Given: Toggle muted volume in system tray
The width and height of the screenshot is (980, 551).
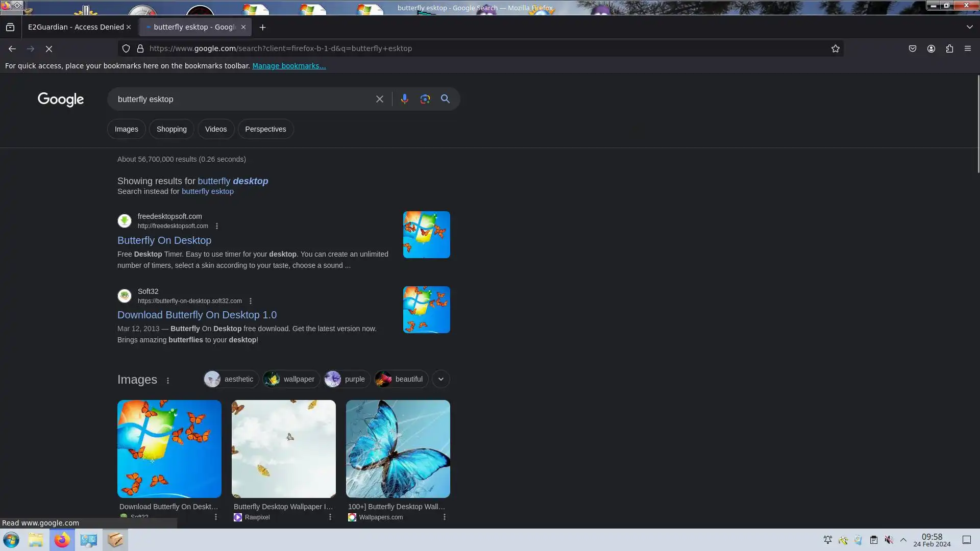Looking at the screenshot, I should point(889,540).
